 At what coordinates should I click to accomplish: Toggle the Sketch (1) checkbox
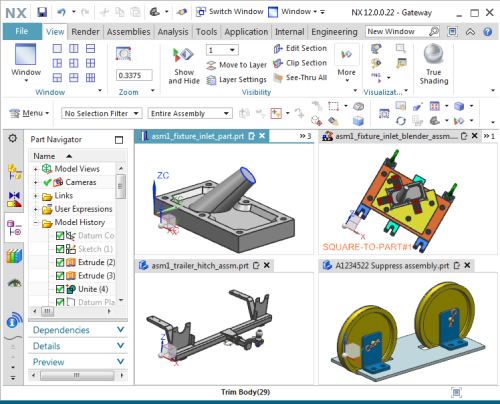[60, 249]
